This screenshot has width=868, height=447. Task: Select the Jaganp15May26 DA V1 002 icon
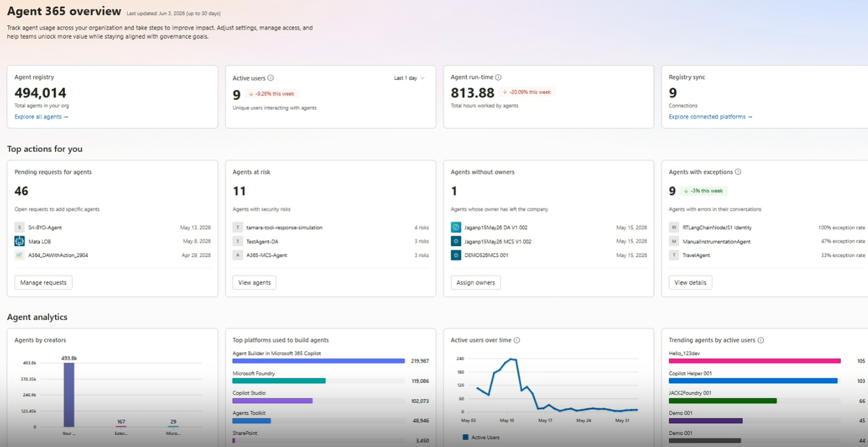click(456, 228)
